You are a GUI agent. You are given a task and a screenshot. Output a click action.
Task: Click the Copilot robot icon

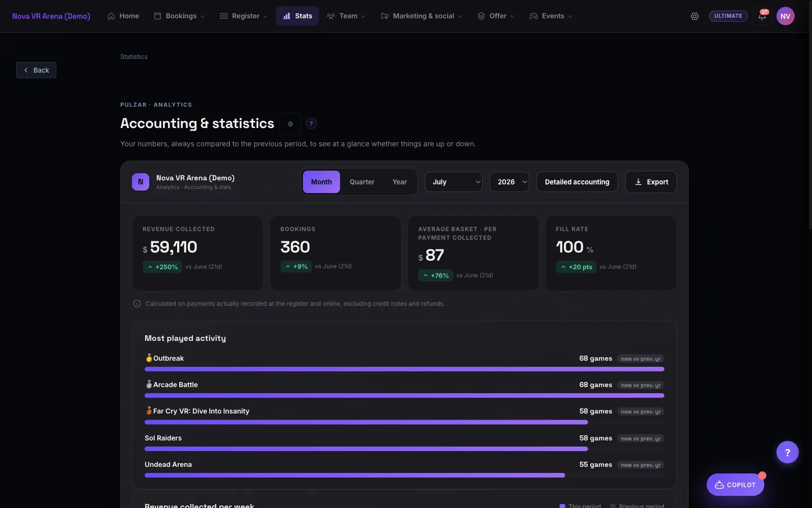click(x=719, y=485)
